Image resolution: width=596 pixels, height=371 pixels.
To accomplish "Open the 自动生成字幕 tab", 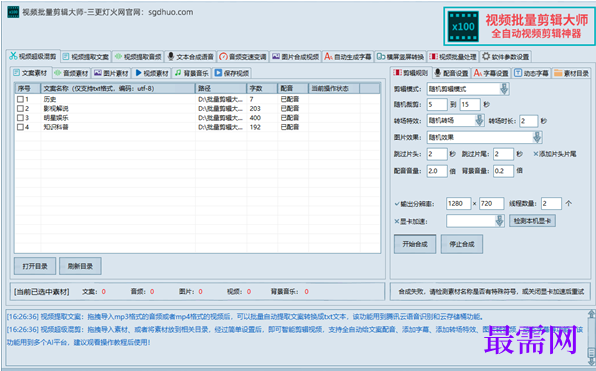I will (348, 57).
